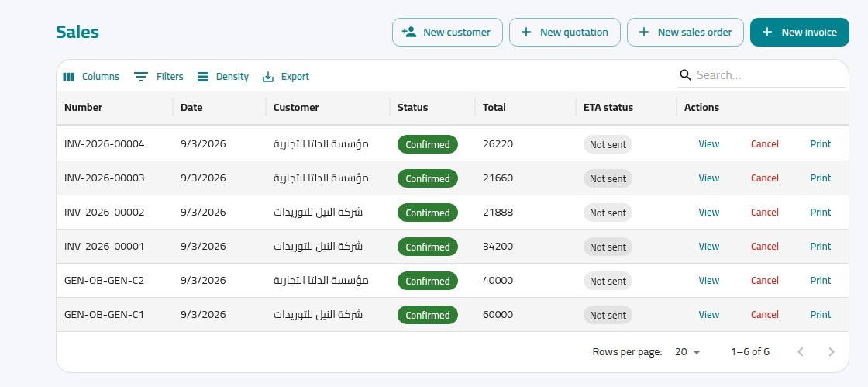View the GEN-OB-GEN-C1 entry

[x=708, y=314]
